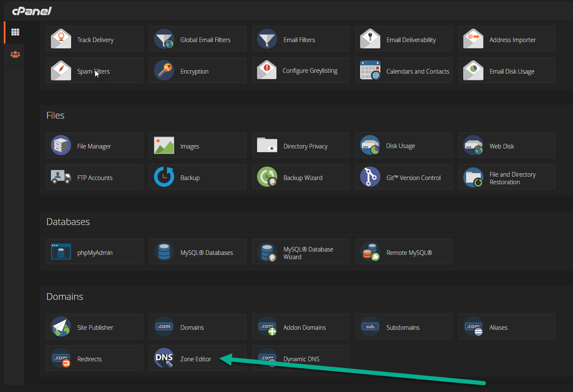Open the phpMyAdmin icon

[61, 252]
